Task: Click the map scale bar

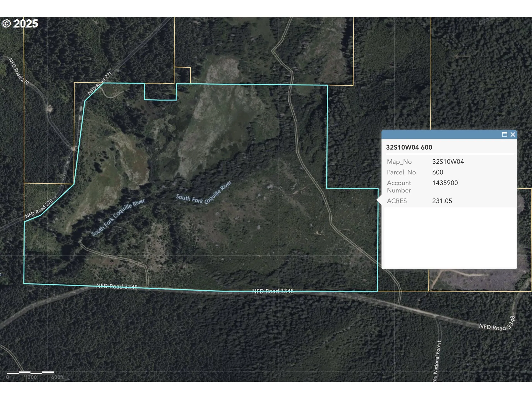Action: [x=30, y=373]
